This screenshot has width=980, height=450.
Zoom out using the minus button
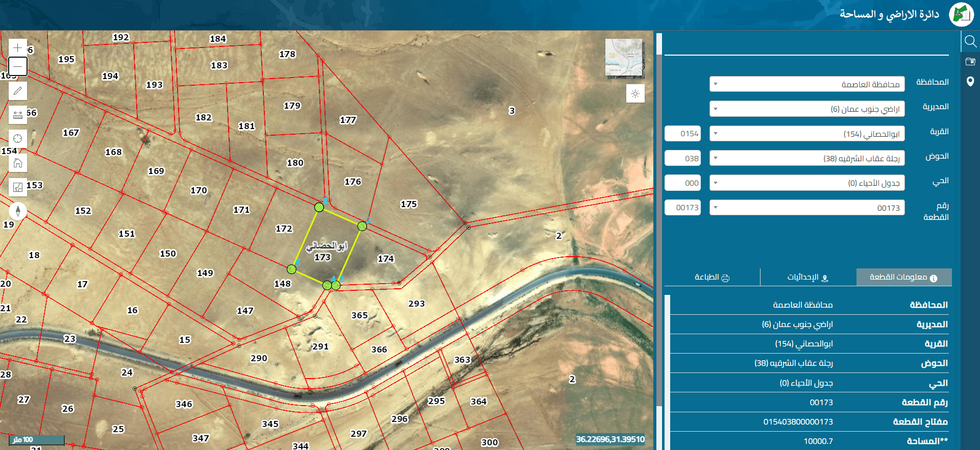click(x=18, y=66)
